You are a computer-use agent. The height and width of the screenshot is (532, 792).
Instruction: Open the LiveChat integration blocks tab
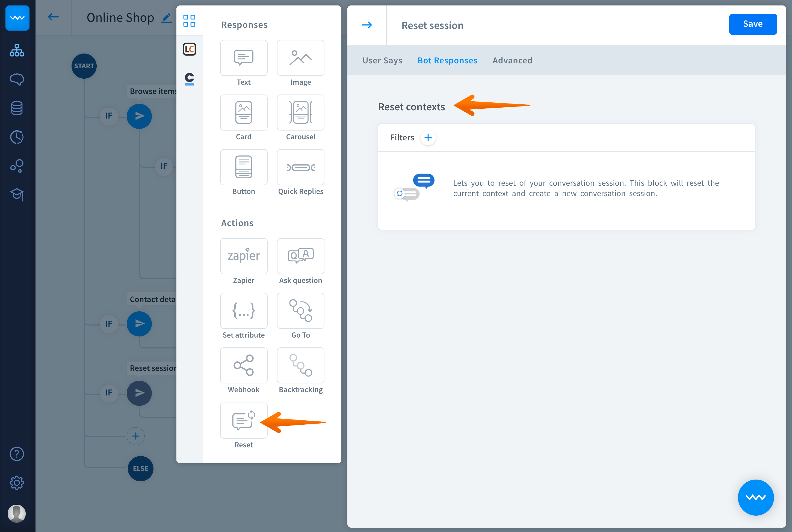189,49
